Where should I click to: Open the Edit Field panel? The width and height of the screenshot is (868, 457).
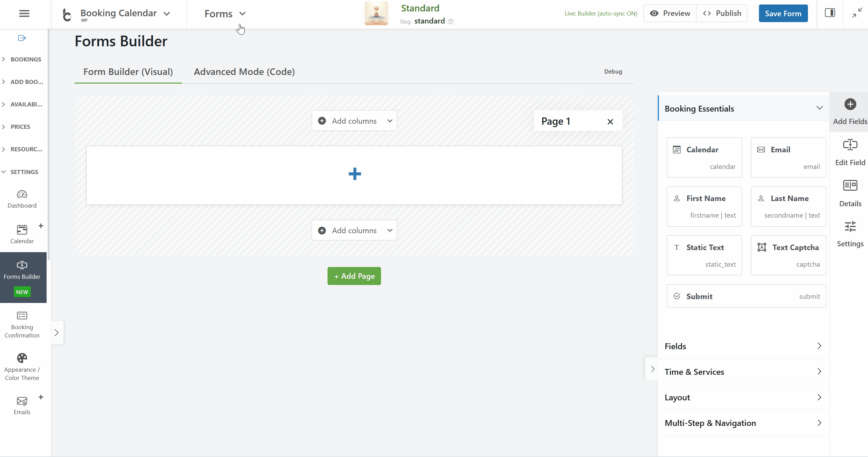point(850,152)
